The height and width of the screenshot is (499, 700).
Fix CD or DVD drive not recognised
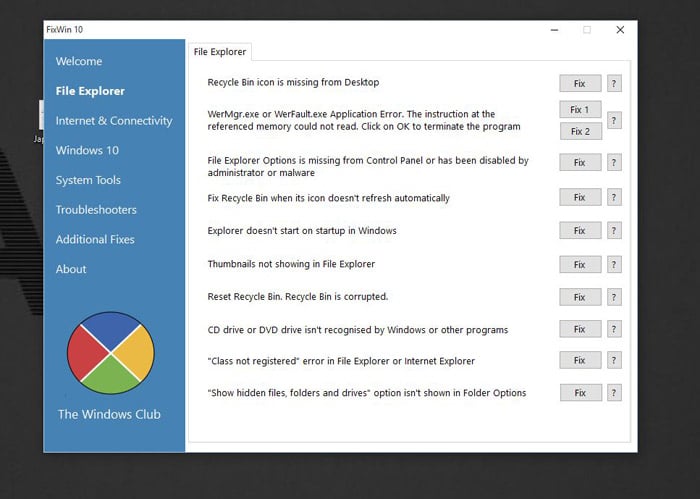coord(580,329)
